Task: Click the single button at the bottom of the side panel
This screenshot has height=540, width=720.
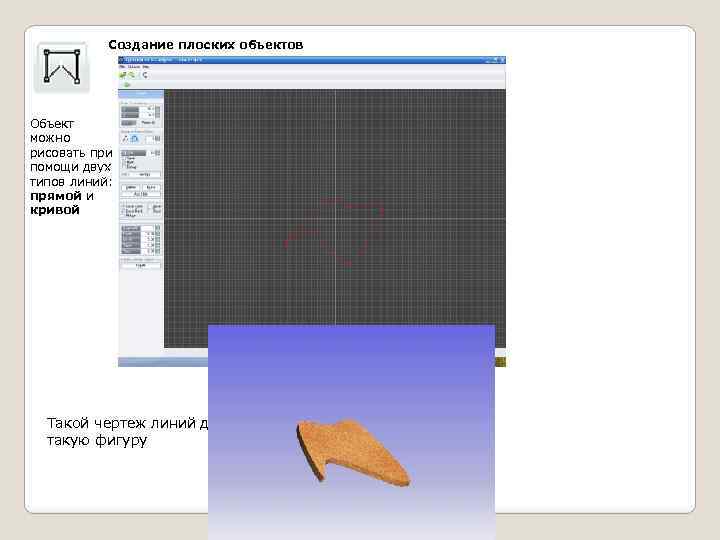Action: [141, 265]
